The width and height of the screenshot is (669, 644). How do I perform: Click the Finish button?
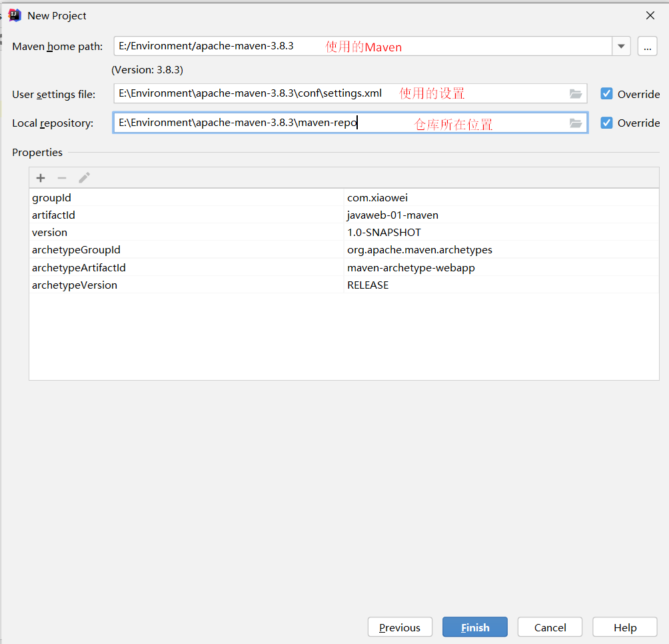pyautogui.click(x=475, y=627)
